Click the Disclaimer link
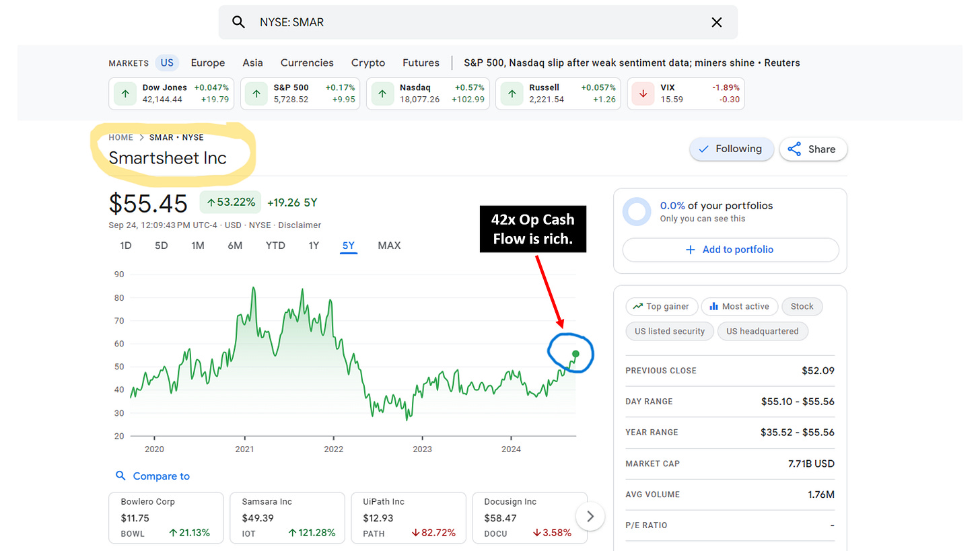This screenshot has height=551, width=980. [300, 225]
